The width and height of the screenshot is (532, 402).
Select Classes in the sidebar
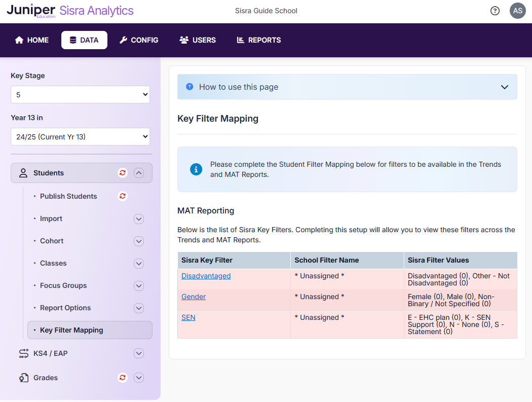[53, 263]
